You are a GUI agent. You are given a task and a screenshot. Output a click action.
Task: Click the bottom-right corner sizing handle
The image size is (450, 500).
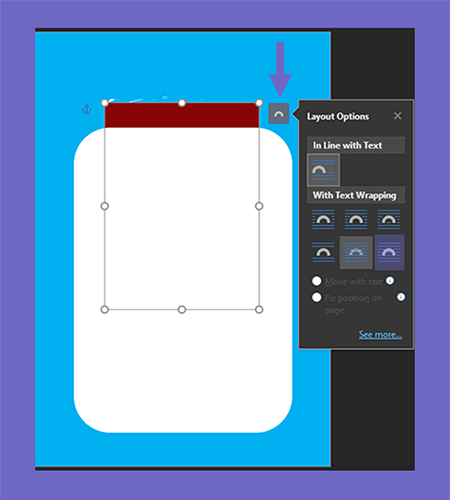click(x=259, y=310)
